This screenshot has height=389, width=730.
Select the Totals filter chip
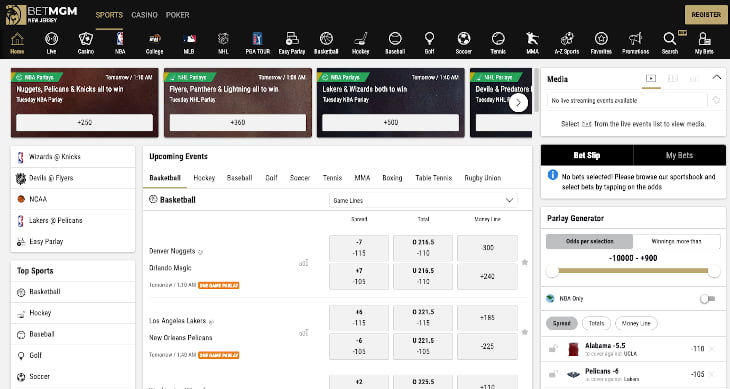pyautogui.click(x=596, y=323)
